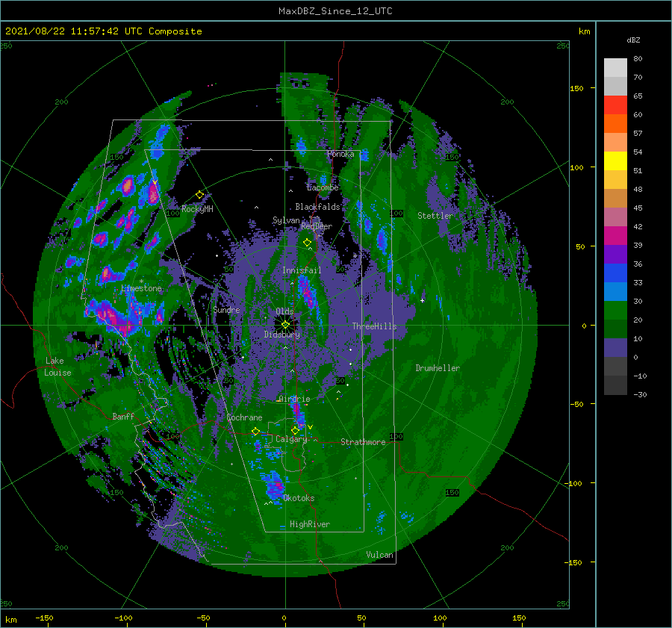Click the km unit label at top right
This screenshot has height=628, width=672.
[584, 31]
